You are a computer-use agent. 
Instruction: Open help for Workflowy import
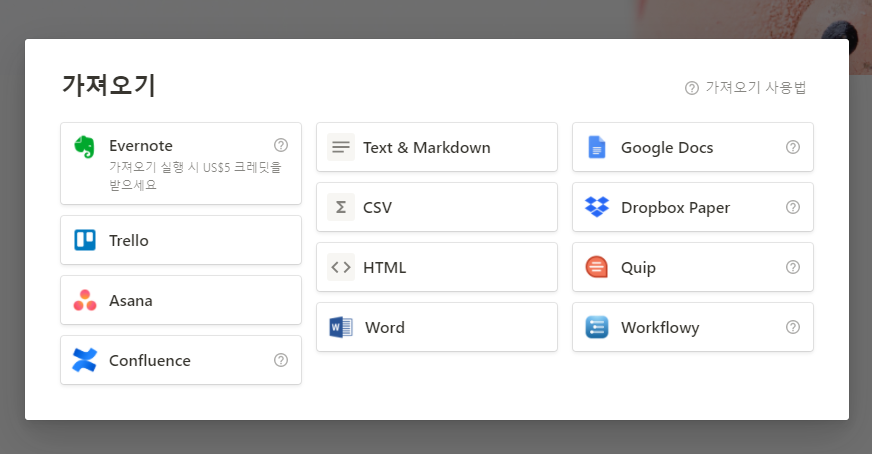[793, 327]
